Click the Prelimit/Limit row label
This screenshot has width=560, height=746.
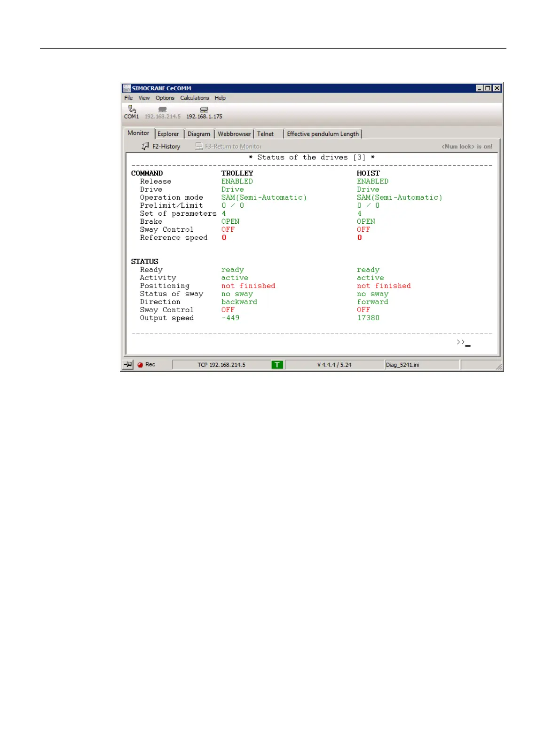point(172,205)
